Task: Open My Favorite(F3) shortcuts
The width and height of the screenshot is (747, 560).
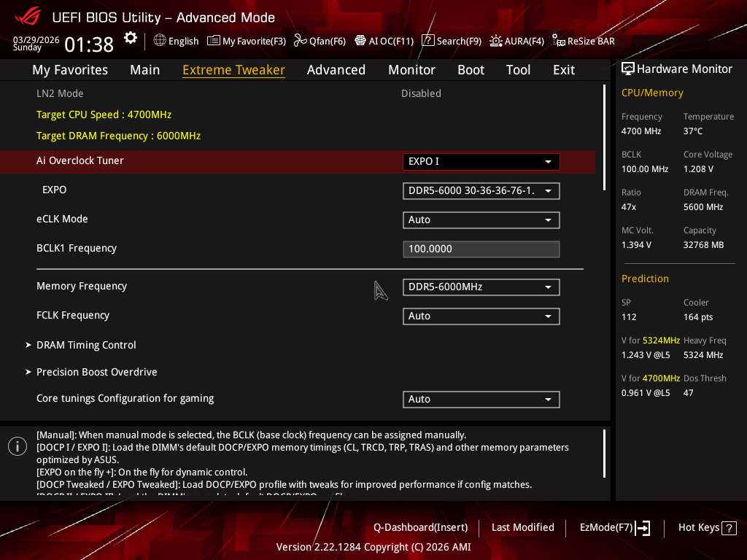Action: tap(246, 41)
